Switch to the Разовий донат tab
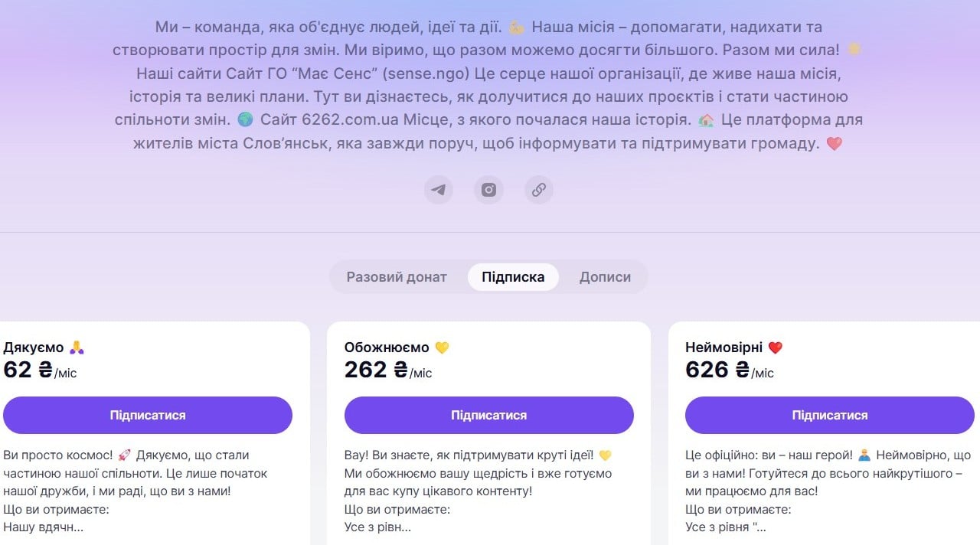The image size is (980, 545). pyautogui.click(x=397, y=277)
